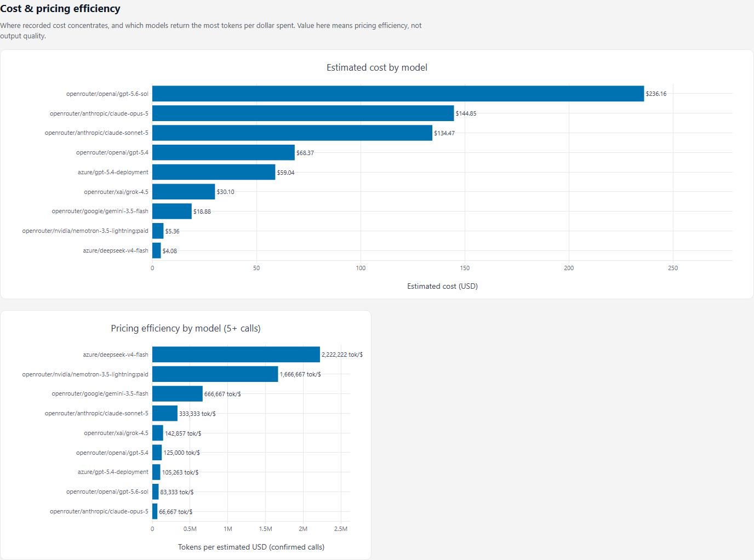This screenshot has height=560, width=754.
Task: Select the 333,333 tok/$ label
Action: click(x=197, y=414)
